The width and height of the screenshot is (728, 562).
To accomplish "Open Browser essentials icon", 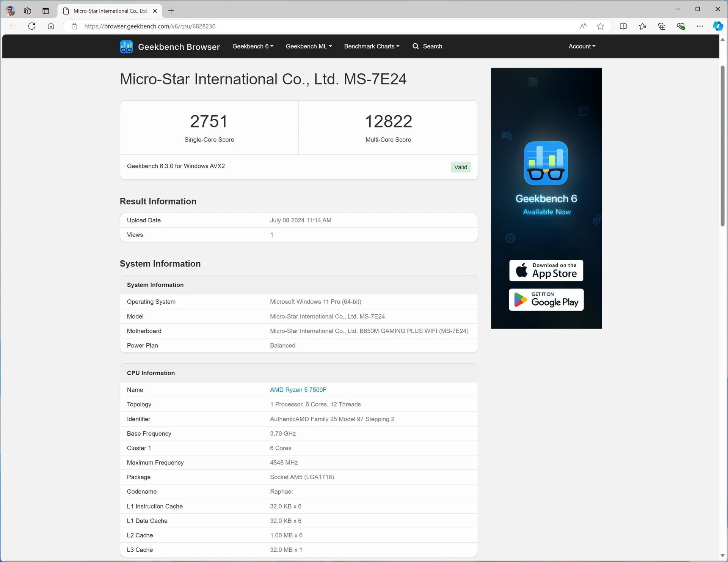I will [681, 26].
